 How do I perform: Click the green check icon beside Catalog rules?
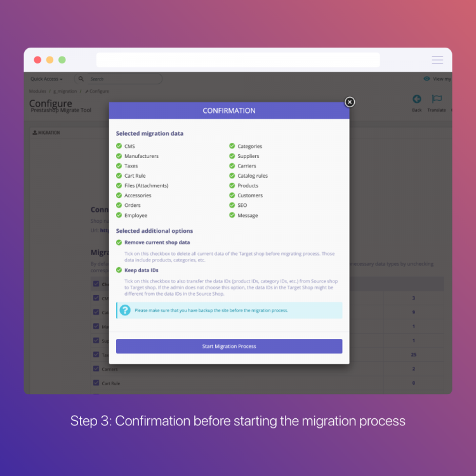[232, 175]
